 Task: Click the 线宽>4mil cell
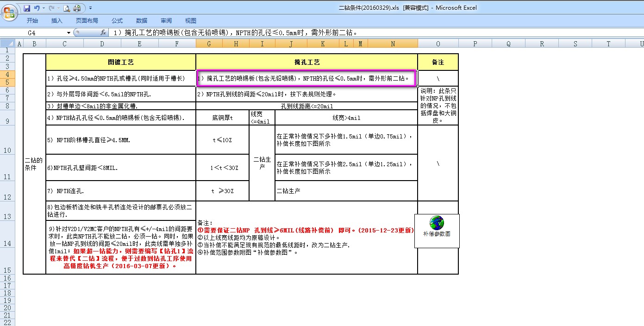click(346, 118)
